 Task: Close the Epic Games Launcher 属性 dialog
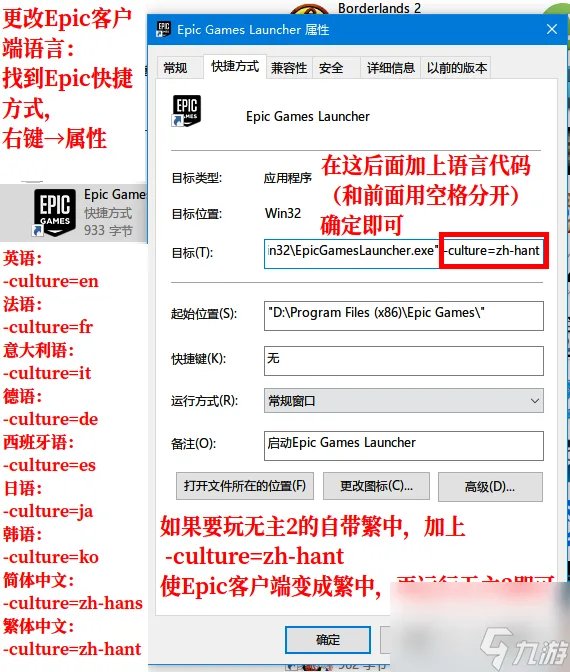click(552, 29)
